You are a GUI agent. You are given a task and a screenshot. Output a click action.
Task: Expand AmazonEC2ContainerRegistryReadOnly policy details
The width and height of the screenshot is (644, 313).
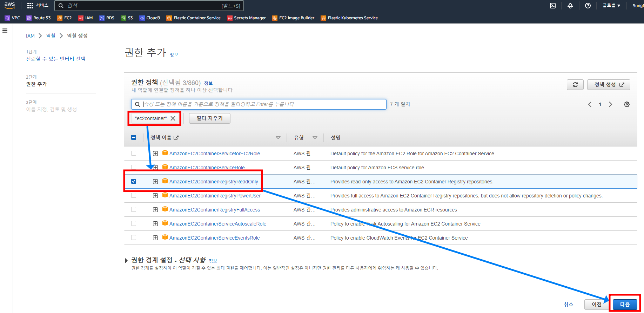tap(155, 182)
